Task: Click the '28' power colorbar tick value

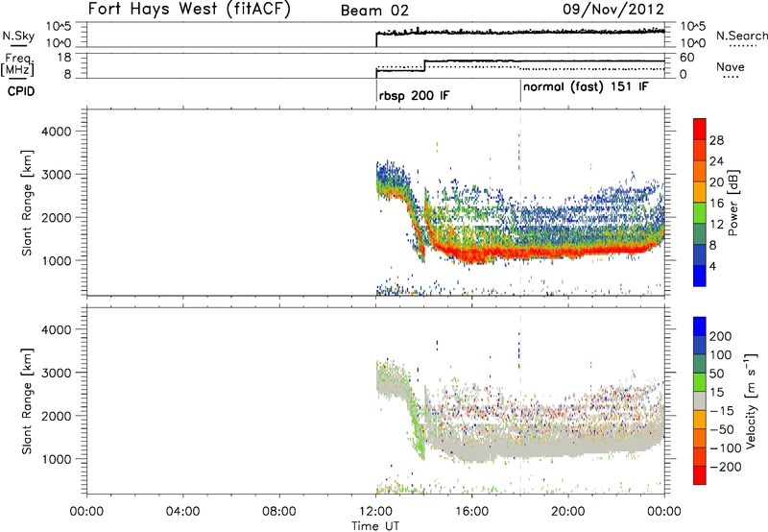Action: pos(716,140)
